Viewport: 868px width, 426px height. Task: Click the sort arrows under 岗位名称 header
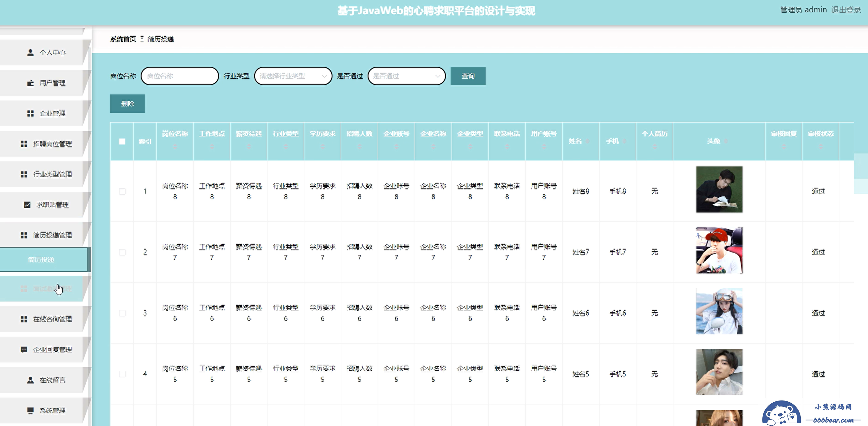click(x=175, y=147)
